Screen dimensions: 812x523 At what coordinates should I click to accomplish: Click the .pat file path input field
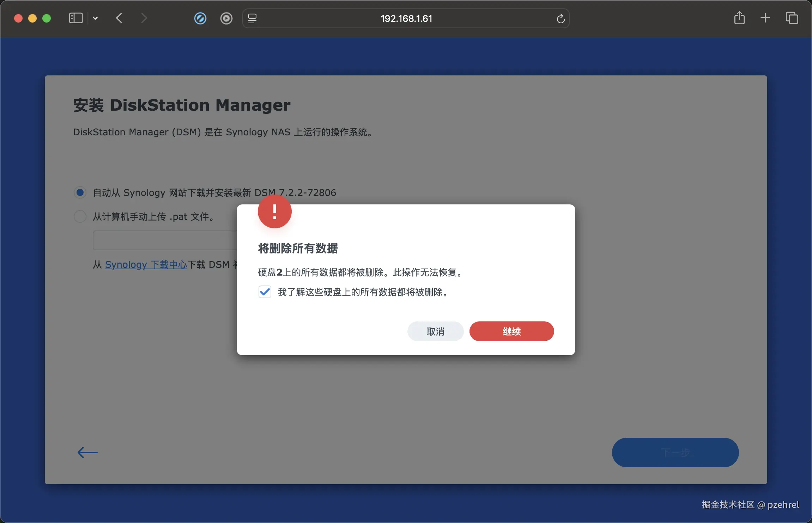coord(165,240)
